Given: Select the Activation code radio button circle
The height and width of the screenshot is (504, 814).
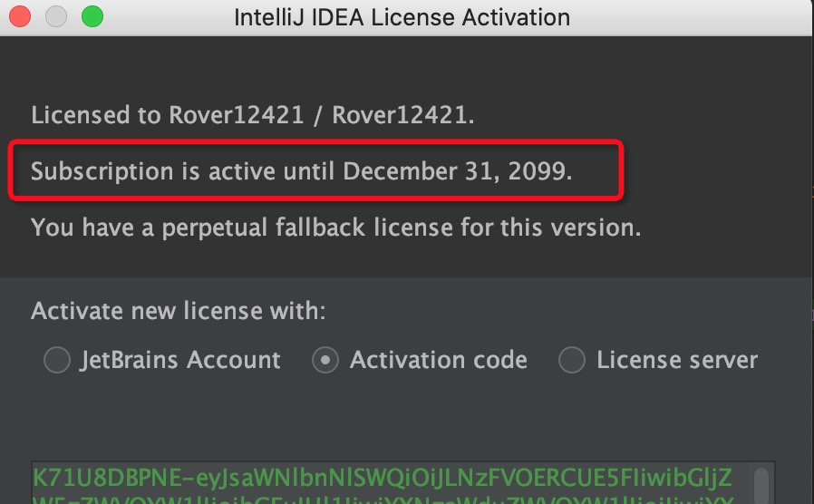Looking at the screenshot, I should click(325, 361).
